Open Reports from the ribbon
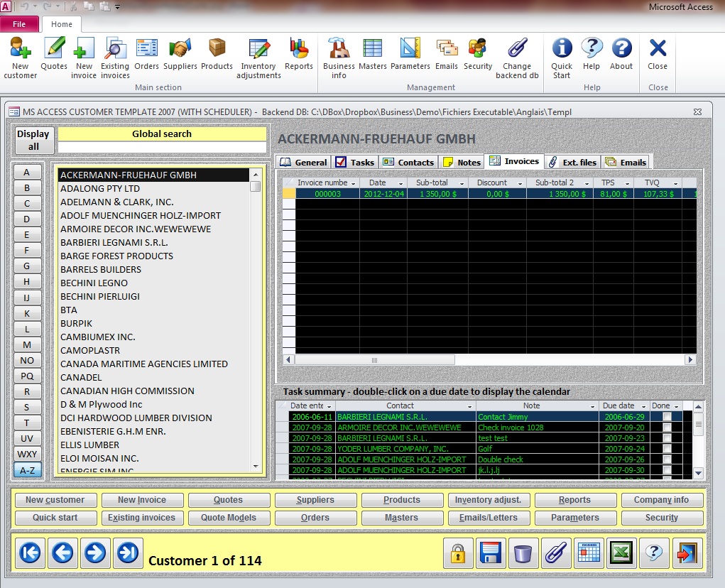Screen dimensions: 725x588 point(298,55)
